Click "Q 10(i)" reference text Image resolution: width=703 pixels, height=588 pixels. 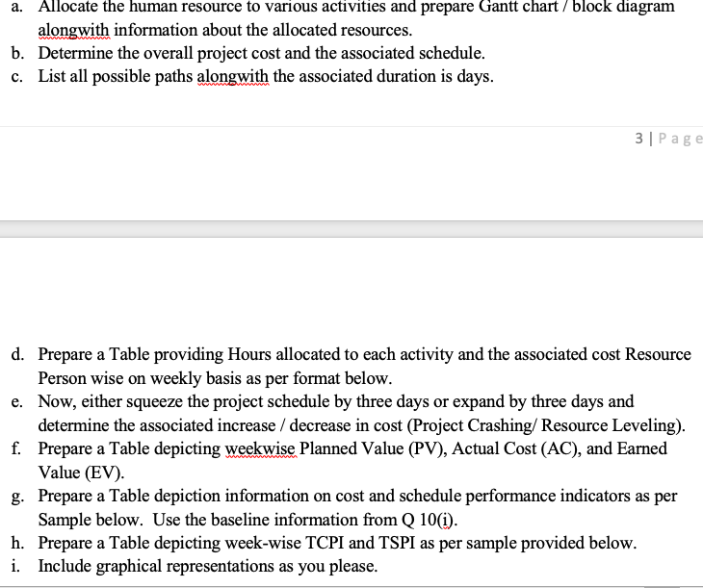(430, 520)
